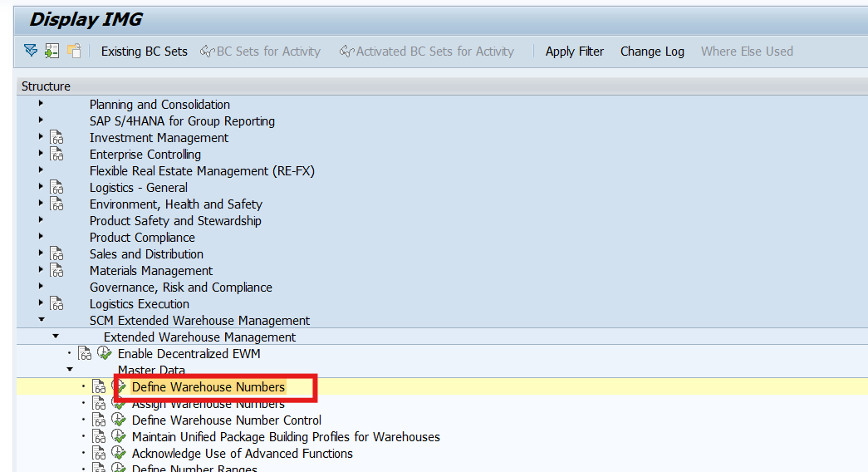Expand the Product Compliance node
Viewport: 868px width, 472px height.
[x=41, y=236]
